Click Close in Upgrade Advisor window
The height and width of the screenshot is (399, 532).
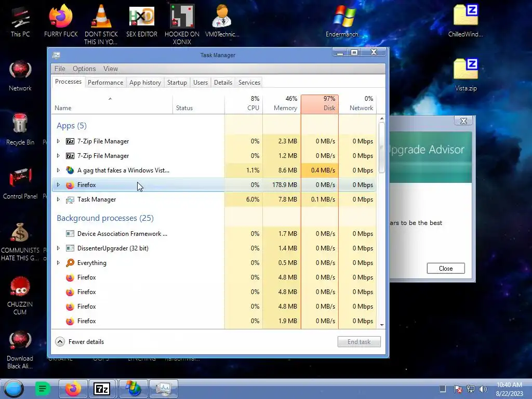click(x=445, y=269)
